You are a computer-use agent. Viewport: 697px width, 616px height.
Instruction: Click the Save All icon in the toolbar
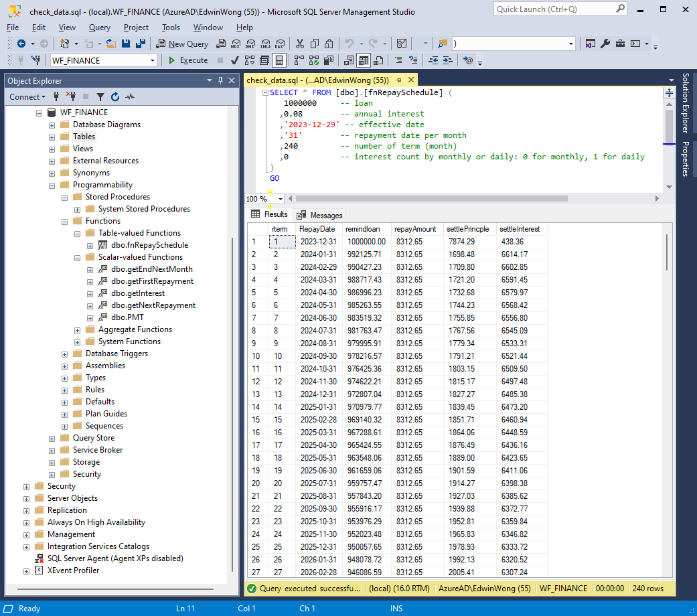141,44
